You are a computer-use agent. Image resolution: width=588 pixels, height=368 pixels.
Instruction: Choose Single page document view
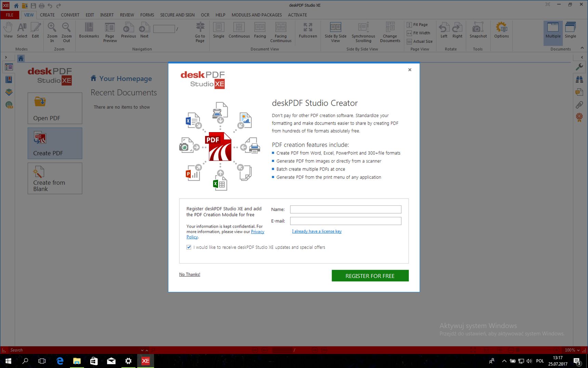pyautogui.click(x=218, y=30)
